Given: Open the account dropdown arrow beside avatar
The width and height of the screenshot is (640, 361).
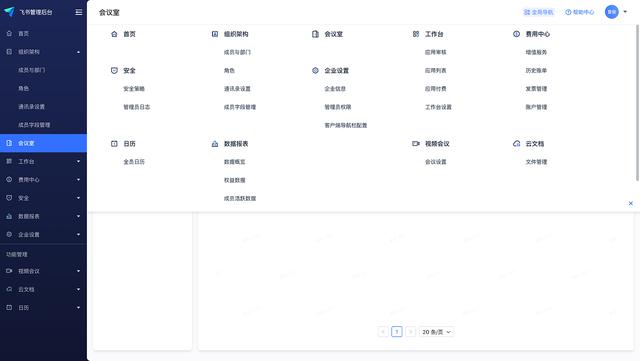Looking at the screenshot, I should [x=625, y=12].
